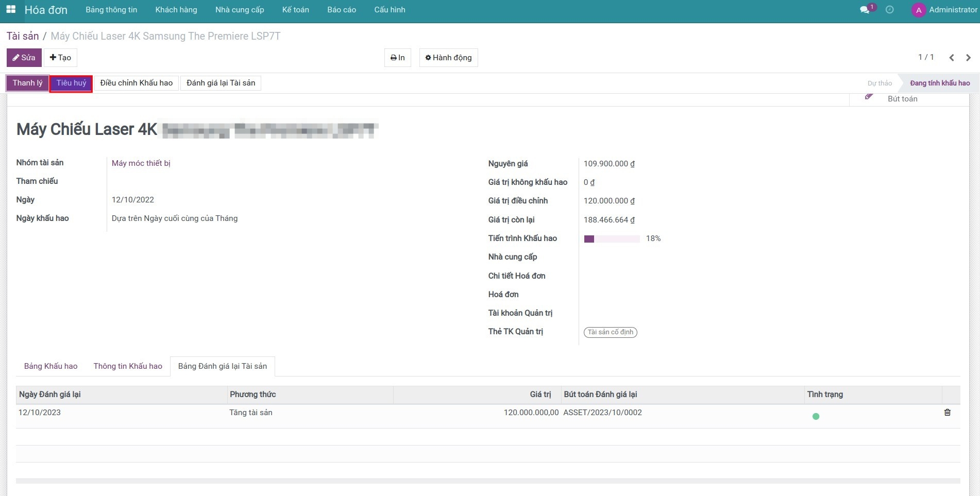The height and width of the screenshot is (496, 980).
Task: Click the Tài sản cố định tag
Action: point(610,332)
